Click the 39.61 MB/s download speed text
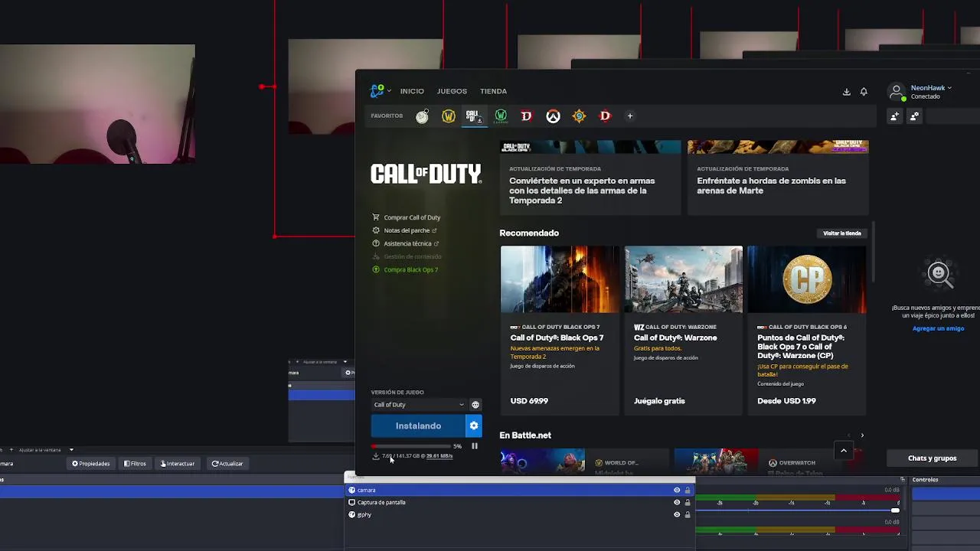Screen dimensions: 980x551 [x=439, y=456]
